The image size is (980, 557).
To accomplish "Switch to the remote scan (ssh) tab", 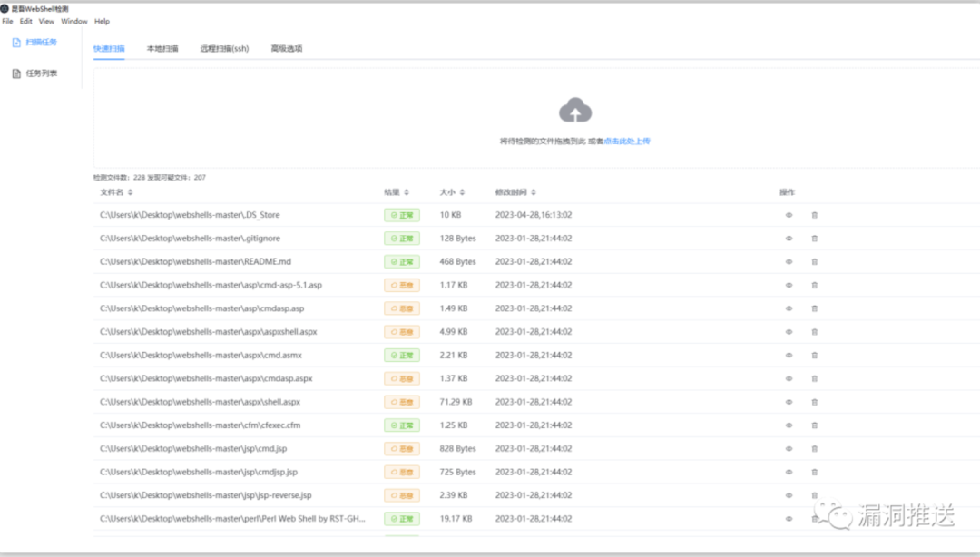I will click(224, 49).
